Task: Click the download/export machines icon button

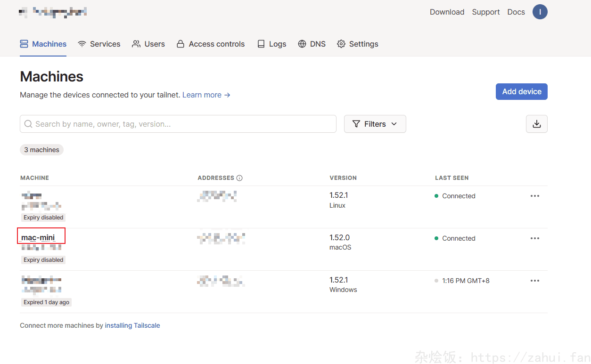Action: point(536,124)
